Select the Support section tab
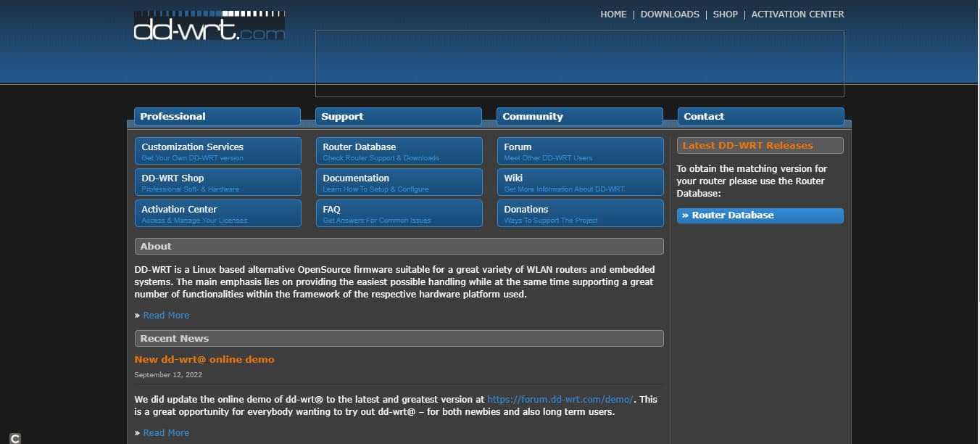The width and height of the screenshot is (980, 444). point(399,116)
